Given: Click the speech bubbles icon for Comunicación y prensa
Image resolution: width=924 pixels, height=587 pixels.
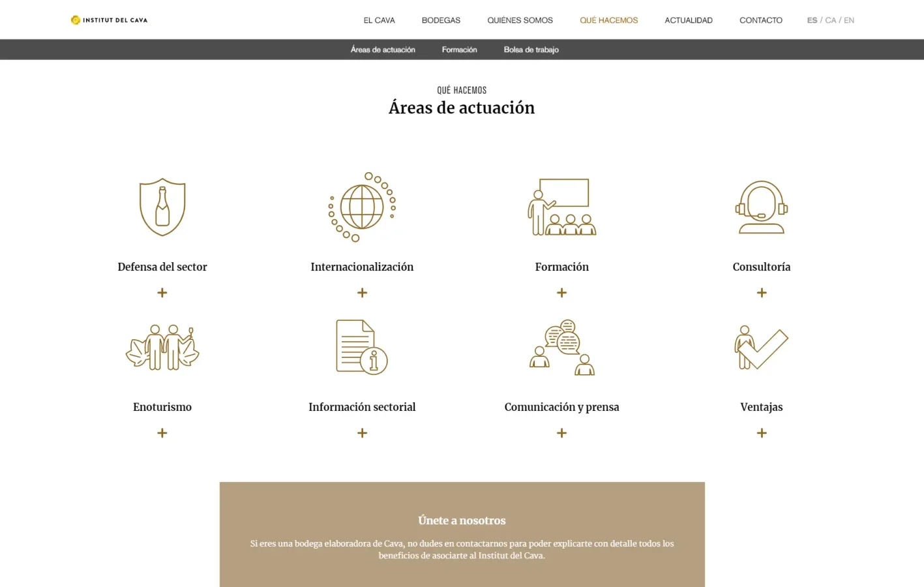Looking at the screenshot, I should pos(561,347).
